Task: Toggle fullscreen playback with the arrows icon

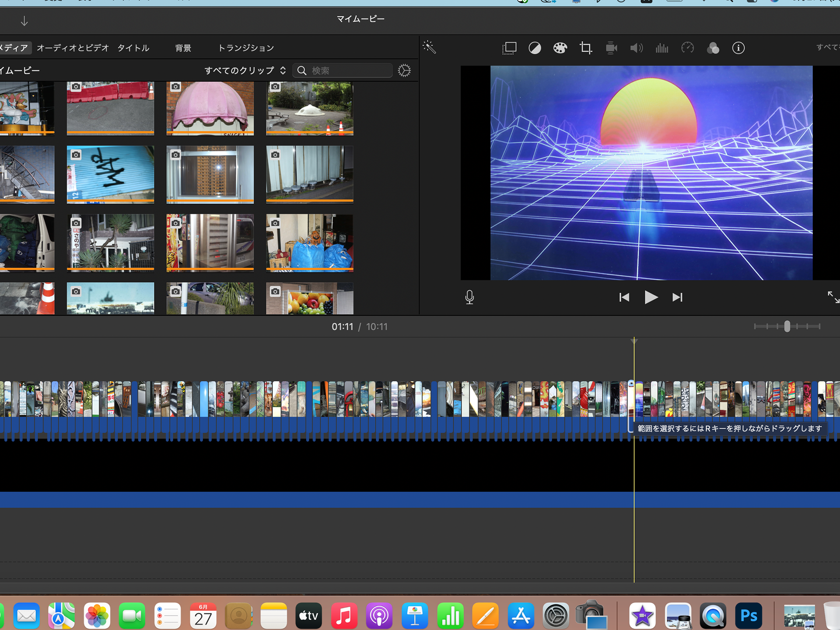Action: tap(833, 297)
